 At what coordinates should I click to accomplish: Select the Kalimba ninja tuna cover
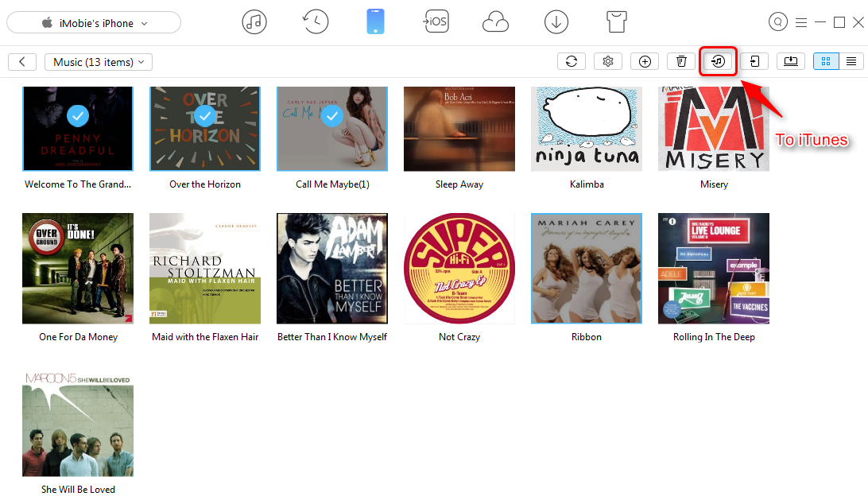point(587,129)
